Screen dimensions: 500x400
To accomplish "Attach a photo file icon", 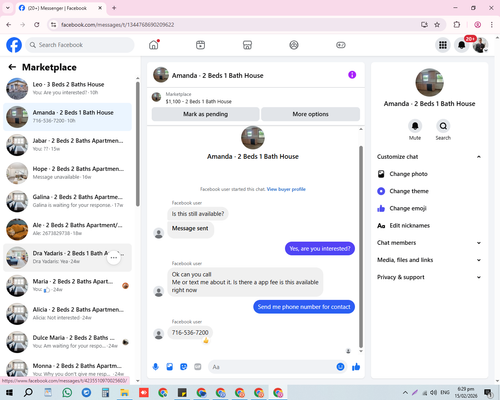I will point(170,367).
